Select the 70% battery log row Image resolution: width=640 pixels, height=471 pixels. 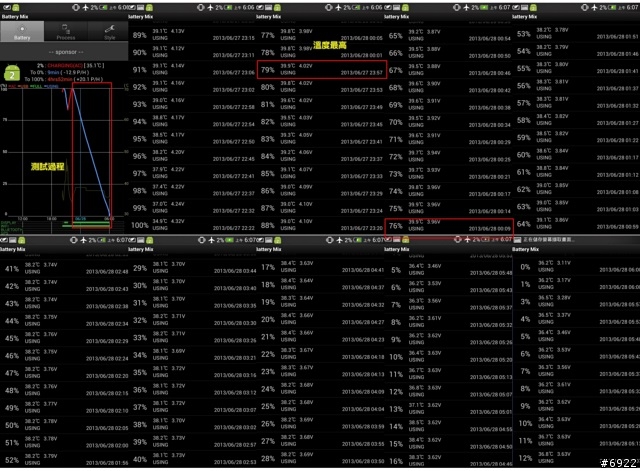point(448,122)
